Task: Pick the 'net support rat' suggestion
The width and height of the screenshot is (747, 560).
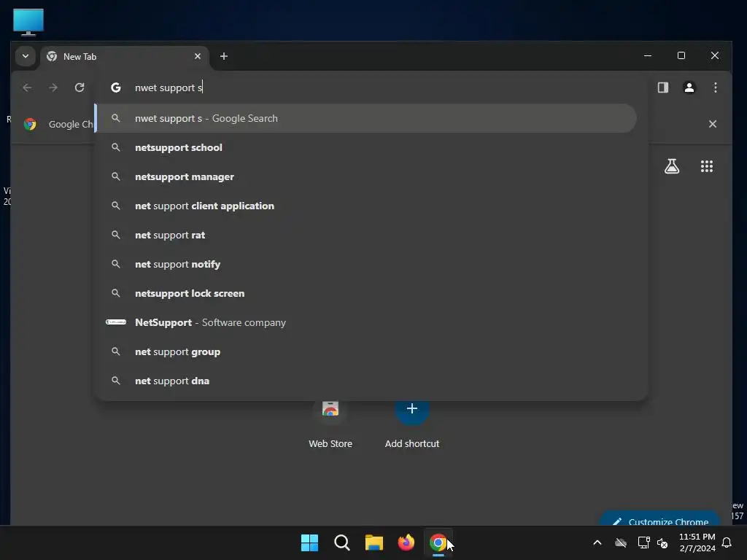Action: pos(365,236)
